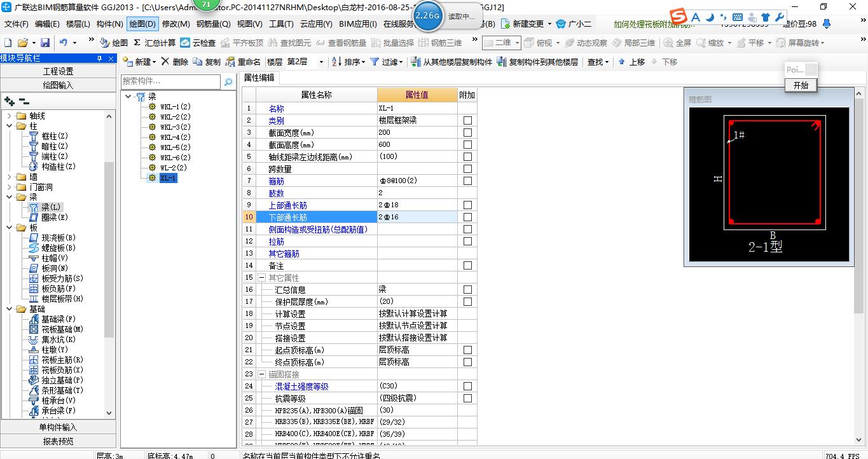This screenshot has height=459, width=868.
Task: Click the undo arrow icon
Action: coord(64,43)
